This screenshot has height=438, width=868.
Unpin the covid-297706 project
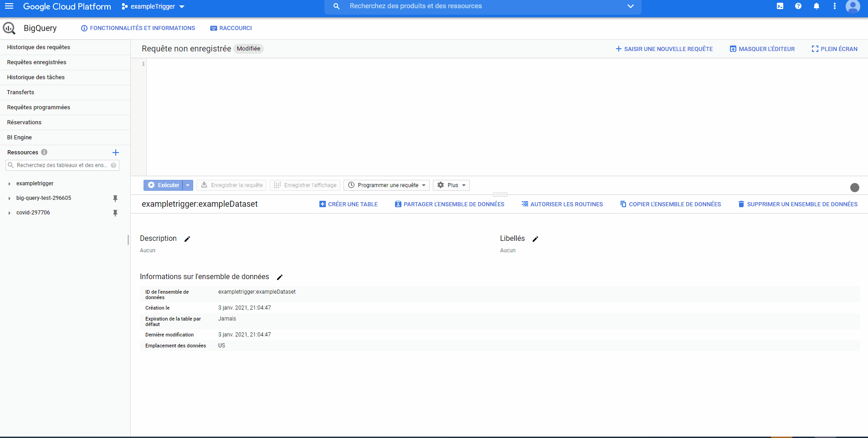(x=115, y=213)
